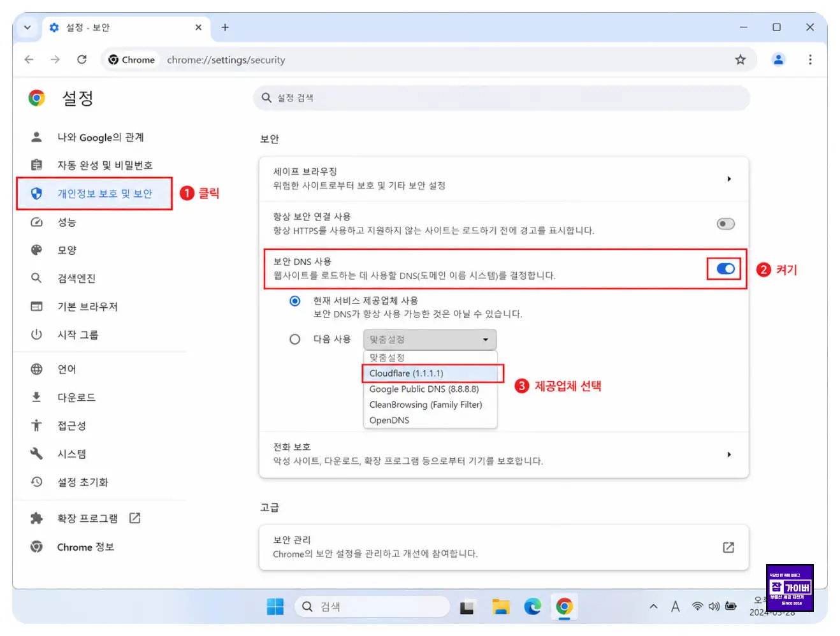Viewport: 840px width, 636px height.
Task: Click the forward navigation arrow
Action: (x=55, y=59)
